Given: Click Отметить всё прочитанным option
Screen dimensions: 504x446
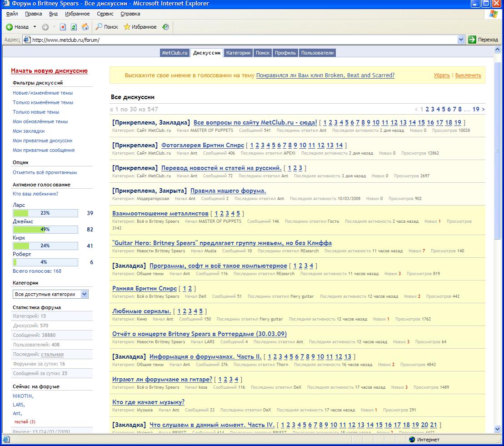Looking at the screenshot, I should (45, 172).
